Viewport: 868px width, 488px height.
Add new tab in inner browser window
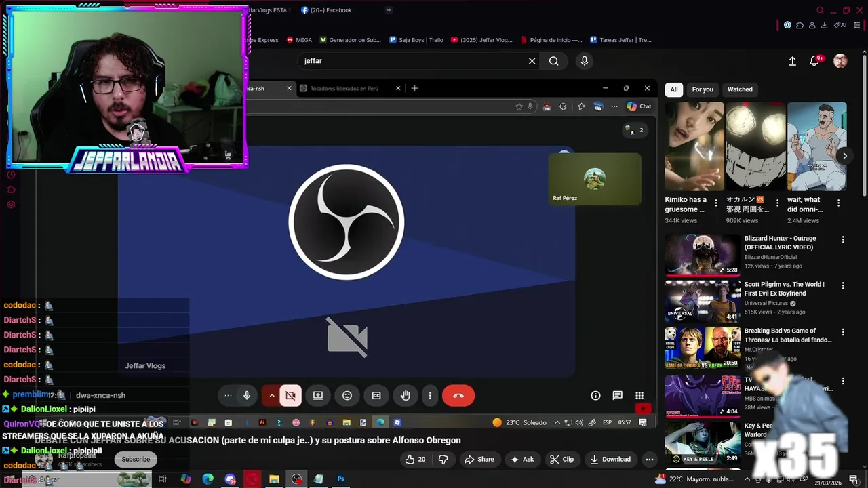tap(414, 88)
